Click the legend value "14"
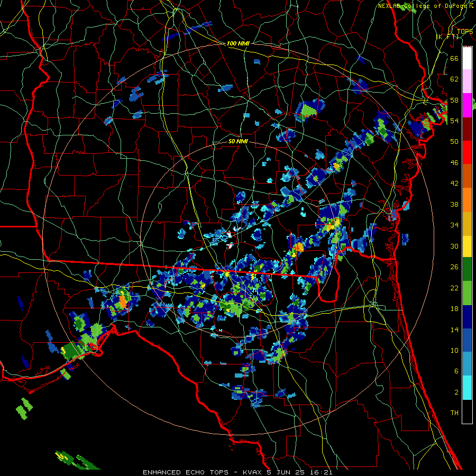 pyautogui.click(x=454, y=329)
